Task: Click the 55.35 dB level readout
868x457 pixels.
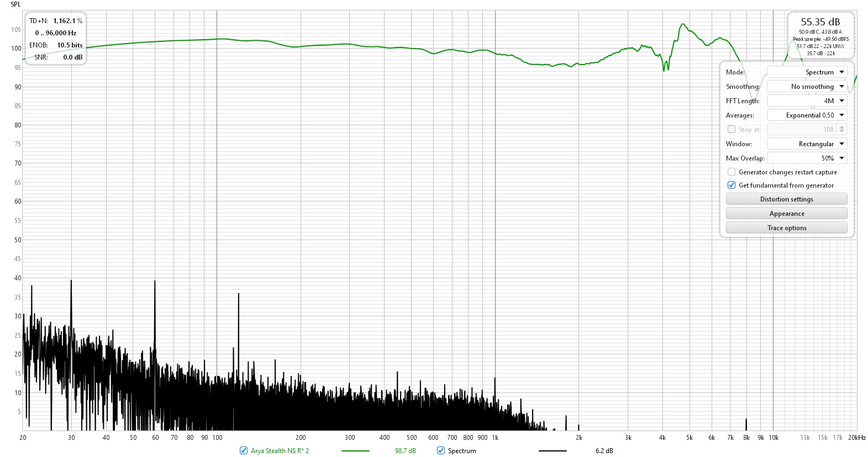Action: (x=820, y=22)
